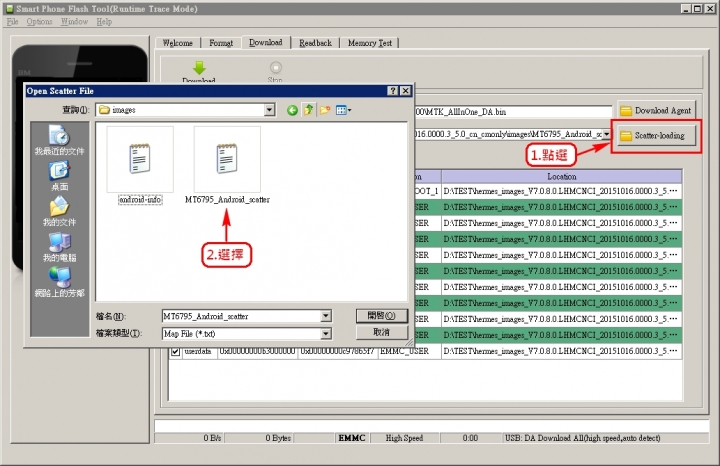The height and width of the screenshot is (466, 720).
Task: Click the Location column header
Action: 561,176
